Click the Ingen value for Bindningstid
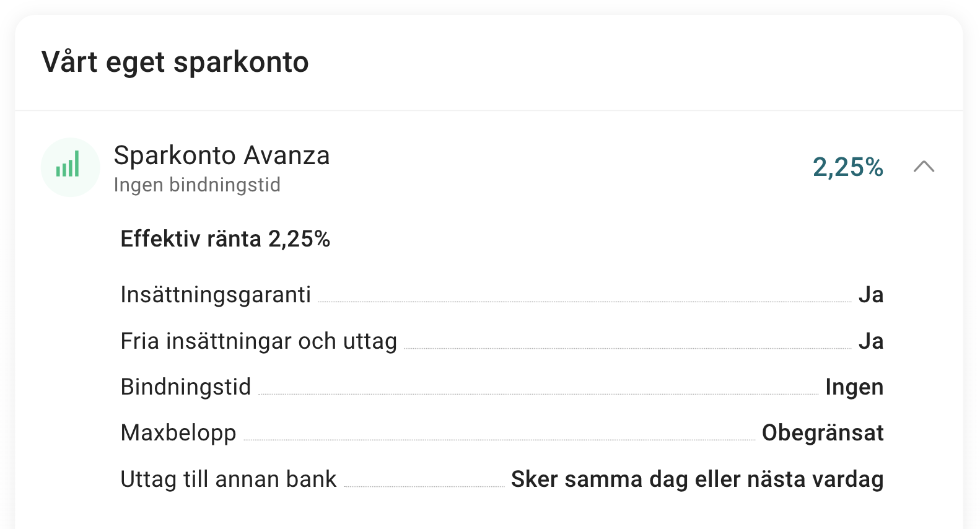Viewport: 980px width, 529px height. 854,387
